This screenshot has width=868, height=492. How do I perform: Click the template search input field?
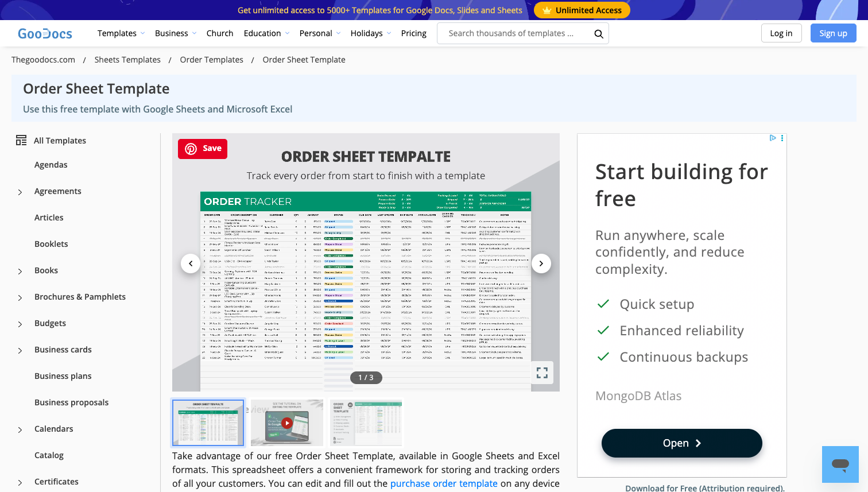click(511, 33)
